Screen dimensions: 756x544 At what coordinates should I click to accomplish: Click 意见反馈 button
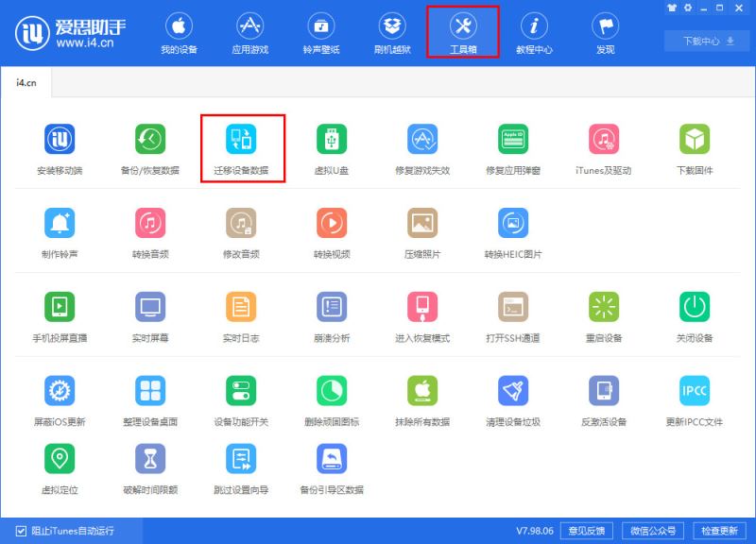click(587, 531)
